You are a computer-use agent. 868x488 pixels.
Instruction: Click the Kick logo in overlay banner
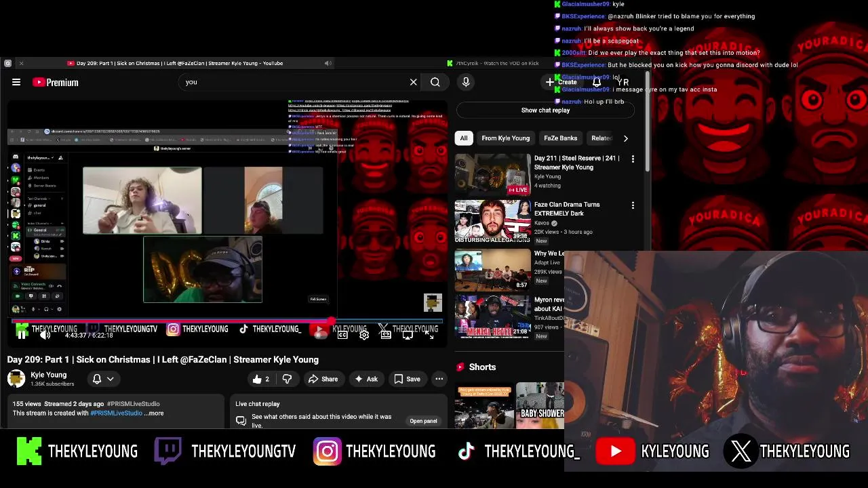(x=29, y=451)
